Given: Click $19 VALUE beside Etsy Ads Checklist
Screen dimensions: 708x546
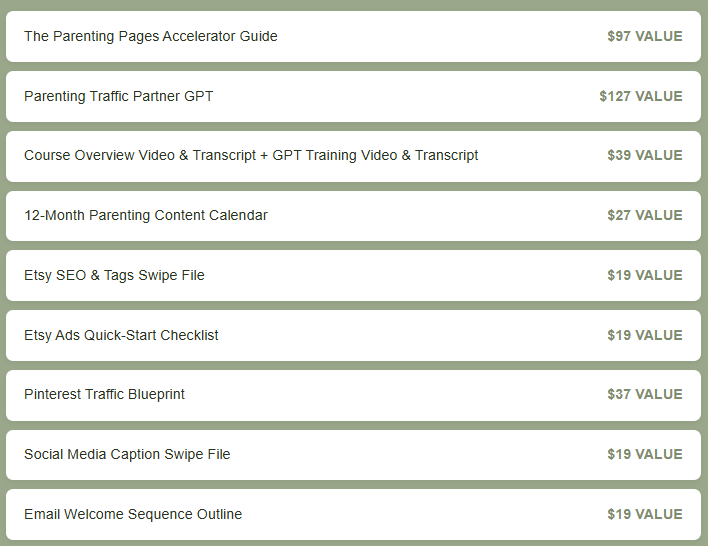Looking at the screenshot, I should [x=645, y=335].
